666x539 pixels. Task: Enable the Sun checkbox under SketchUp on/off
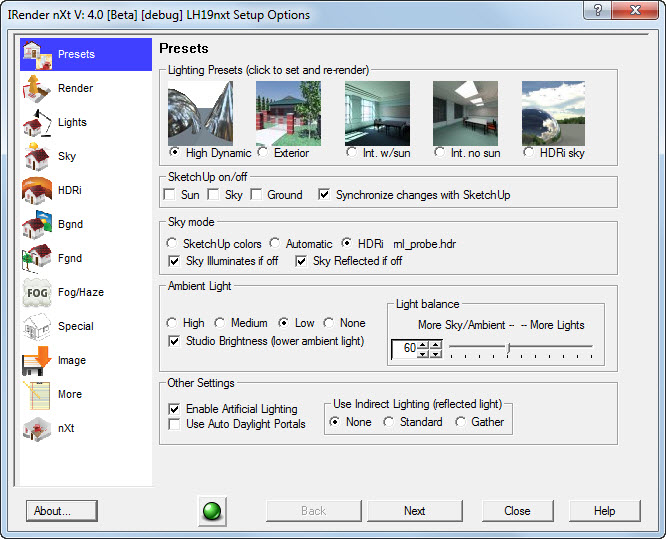point(169,195)
